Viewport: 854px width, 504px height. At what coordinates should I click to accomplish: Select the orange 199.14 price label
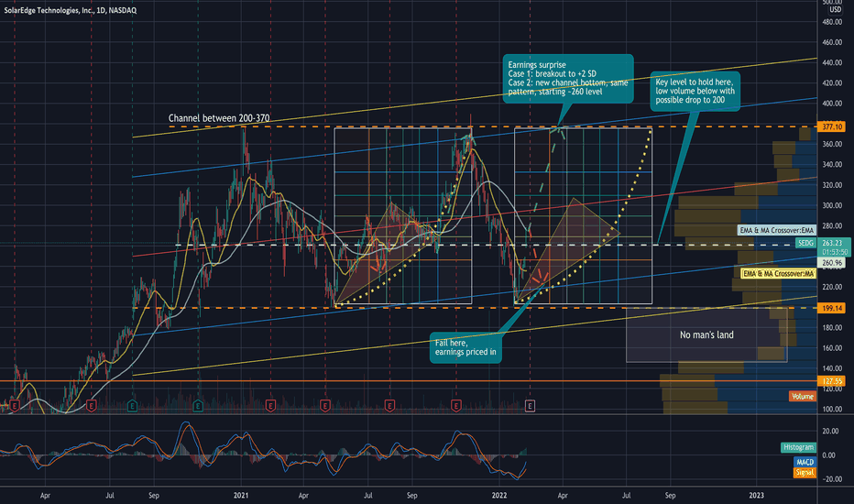click(832, 309)
